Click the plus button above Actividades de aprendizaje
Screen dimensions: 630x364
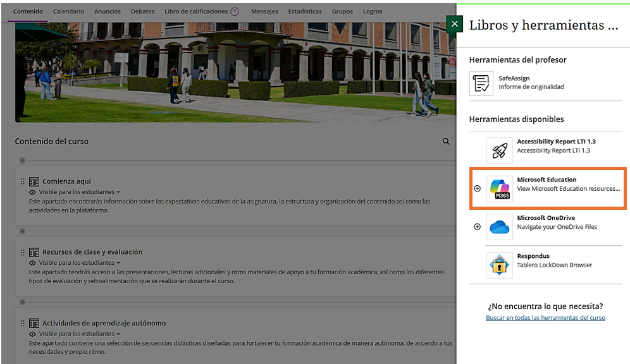pos(23,302)
